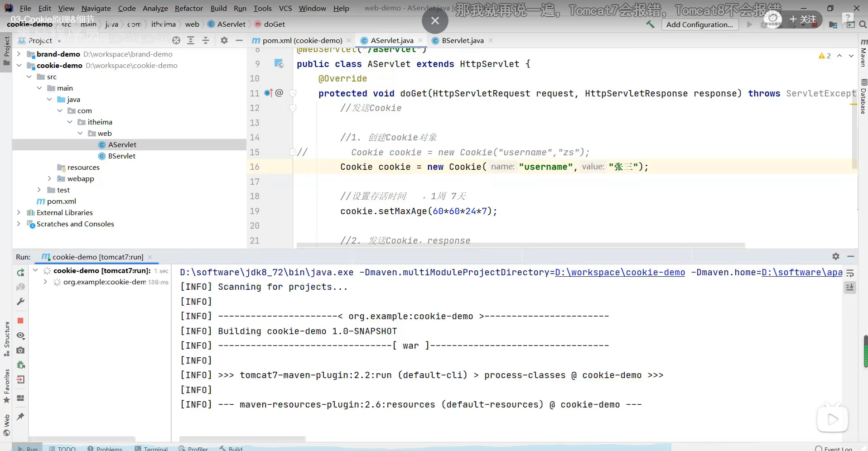Hide the Project tool window
The height and width of the screenshot is (451, 868).
[x=239, y=41]
